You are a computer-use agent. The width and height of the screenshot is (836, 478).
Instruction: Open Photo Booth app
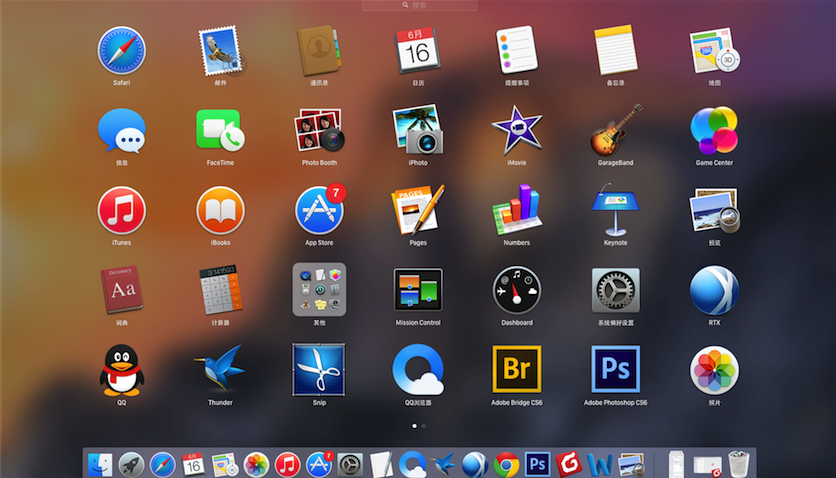tap(319, 130)
